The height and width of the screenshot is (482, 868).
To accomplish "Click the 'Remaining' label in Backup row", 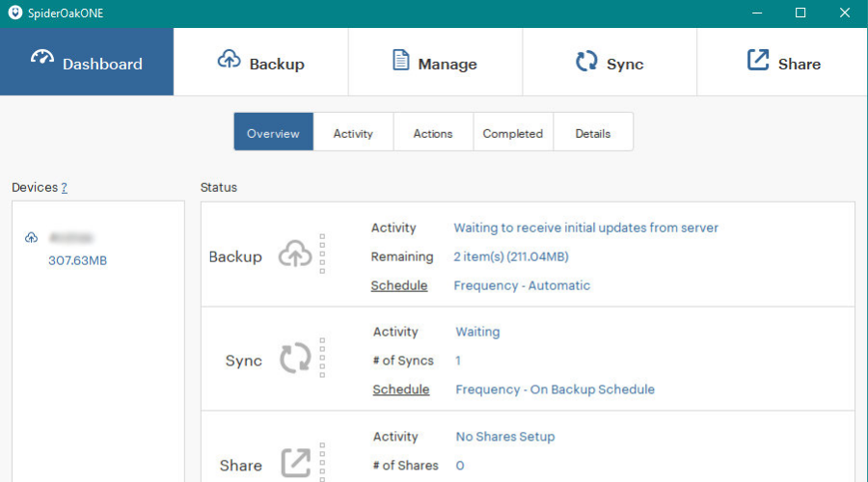I will (402, 256).
